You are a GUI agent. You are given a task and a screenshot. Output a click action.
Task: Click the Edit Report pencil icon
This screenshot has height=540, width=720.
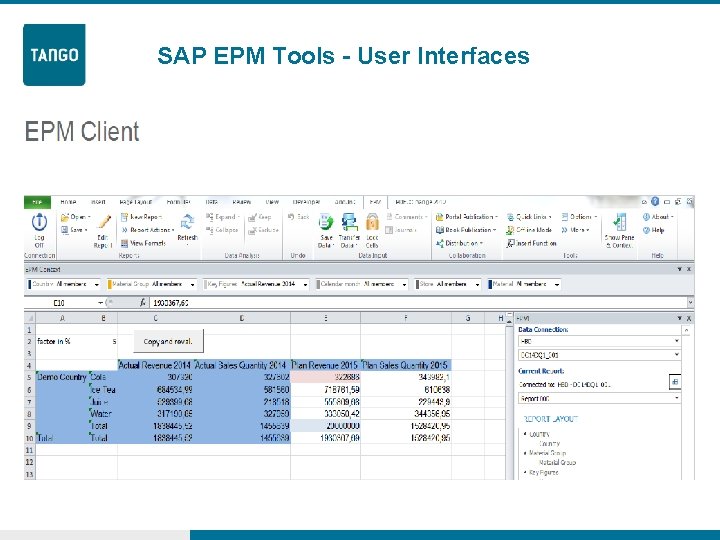coord(104,222)
